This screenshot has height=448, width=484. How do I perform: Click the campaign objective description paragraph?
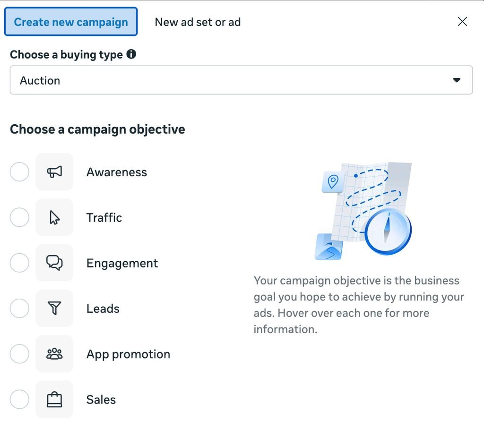tap(359, 305)
